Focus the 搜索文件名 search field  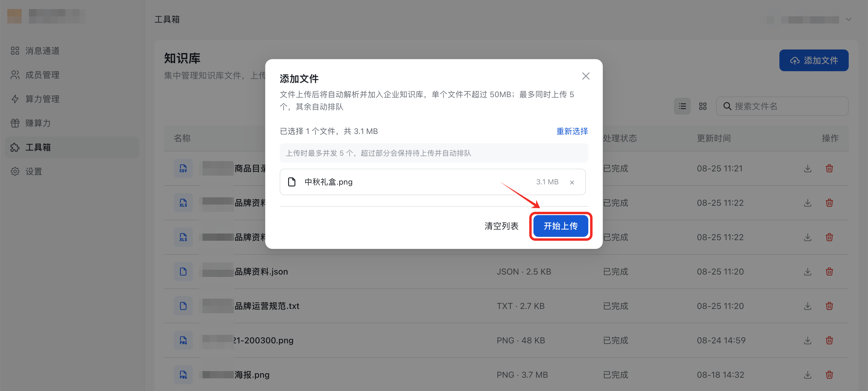(782, 106)
